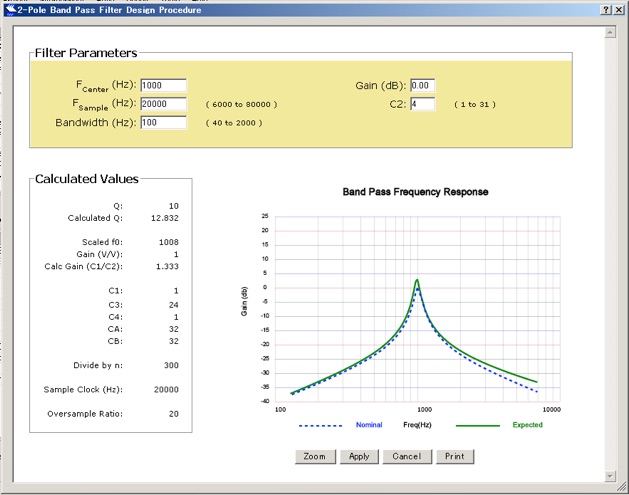Image resolution: width=629 pixels, height=495 pixels.
Task: Click the window resize grip corner
Action: pyautogui.click(x=622, y=487)
